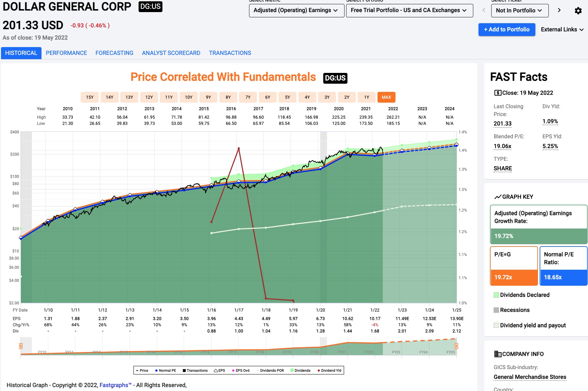The image size is (588, 391).
Task: Click the Add to Portfolio button
Action: pos(507,29)
